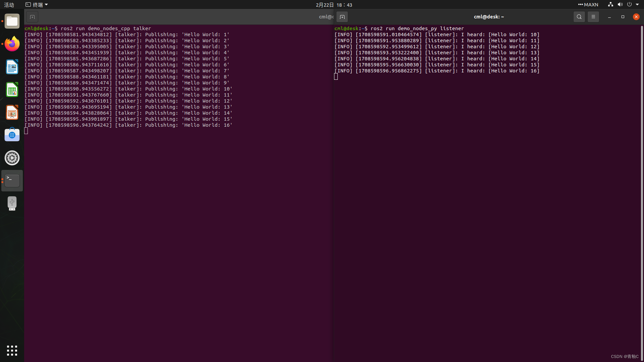Select the Terminal icon in the dock

pos(12,180)
